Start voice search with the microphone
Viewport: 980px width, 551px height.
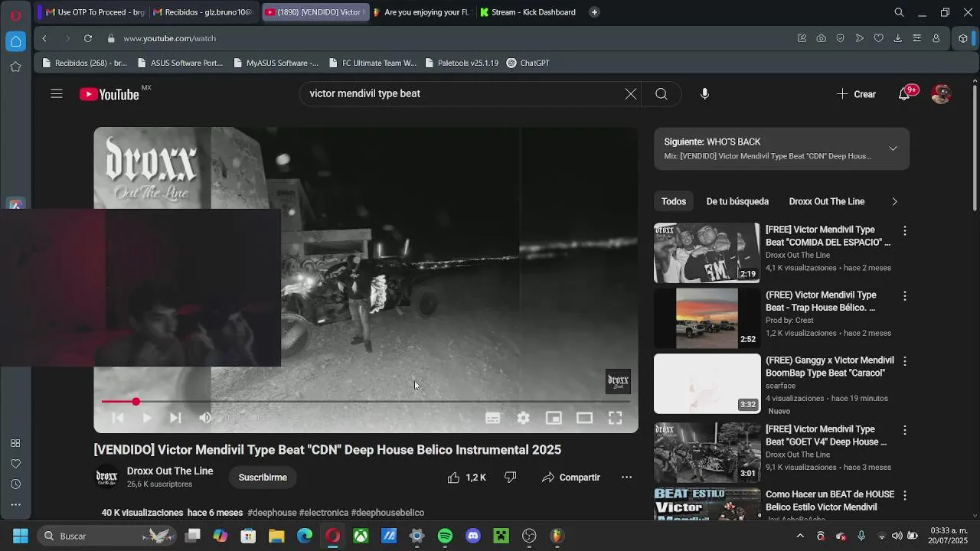tap(704, 93)
